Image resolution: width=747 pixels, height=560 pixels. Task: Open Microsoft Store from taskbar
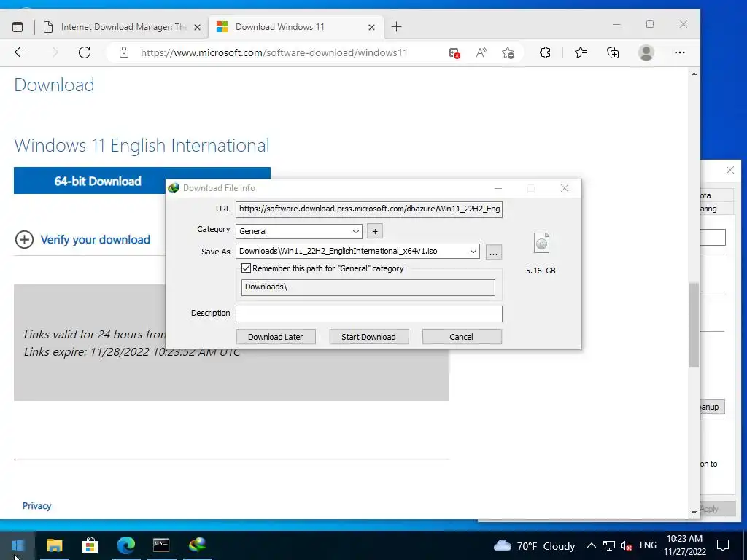90,545
